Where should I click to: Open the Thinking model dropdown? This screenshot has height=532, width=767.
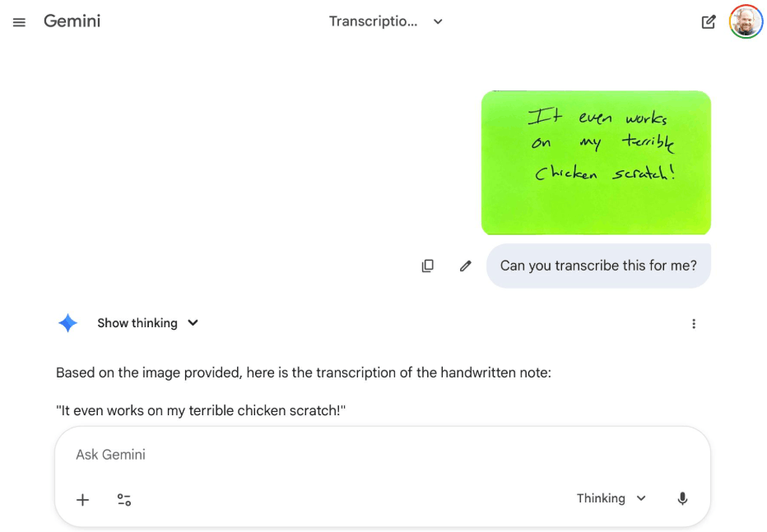611,498
